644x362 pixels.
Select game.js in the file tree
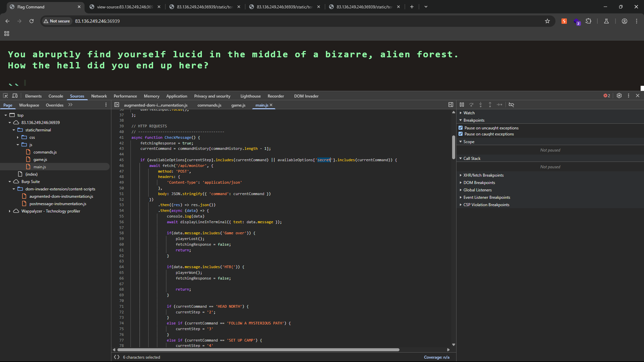[x=40, y=160]
